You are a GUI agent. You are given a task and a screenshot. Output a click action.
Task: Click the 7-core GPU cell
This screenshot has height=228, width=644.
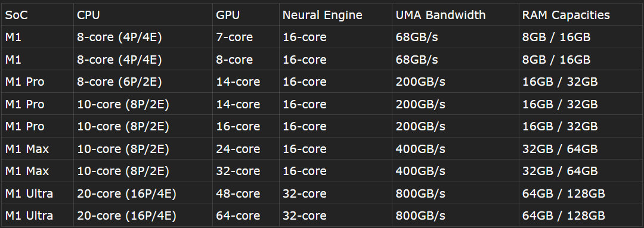click(234, 38)
